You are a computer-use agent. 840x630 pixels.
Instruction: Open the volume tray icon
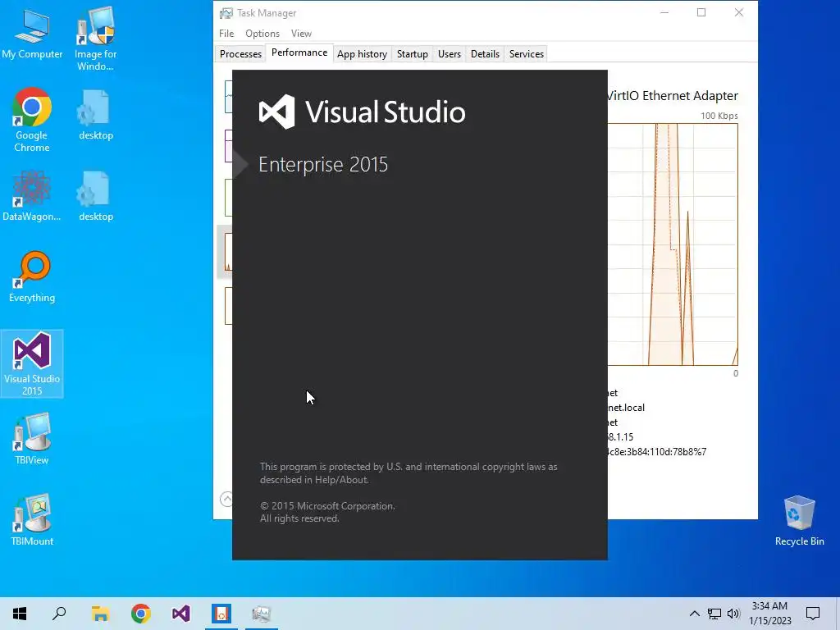tap(733, 614)
